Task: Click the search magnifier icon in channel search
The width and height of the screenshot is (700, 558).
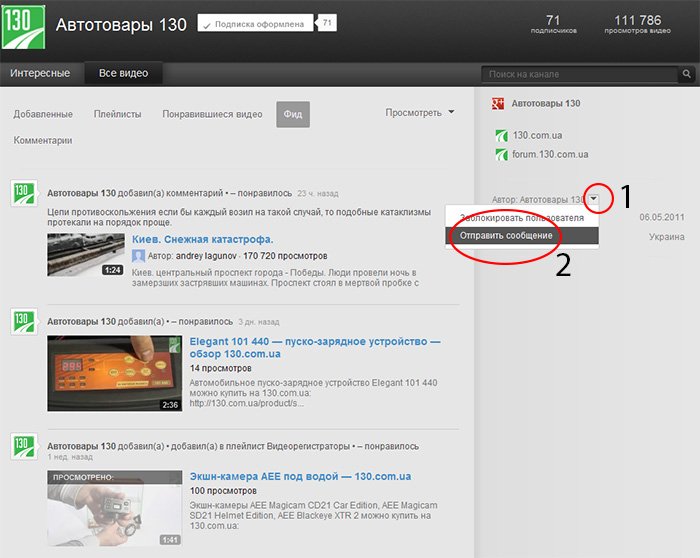Action: (687, 74)
